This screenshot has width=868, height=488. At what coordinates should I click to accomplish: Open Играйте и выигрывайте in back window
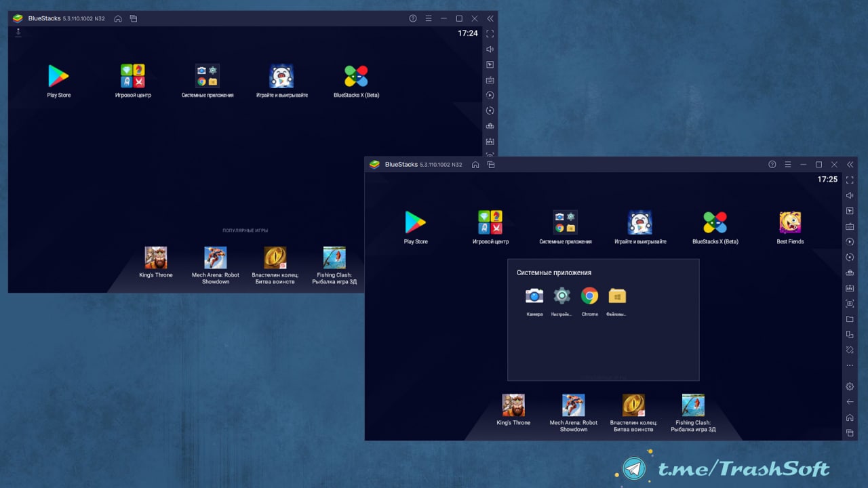(281, 76)
